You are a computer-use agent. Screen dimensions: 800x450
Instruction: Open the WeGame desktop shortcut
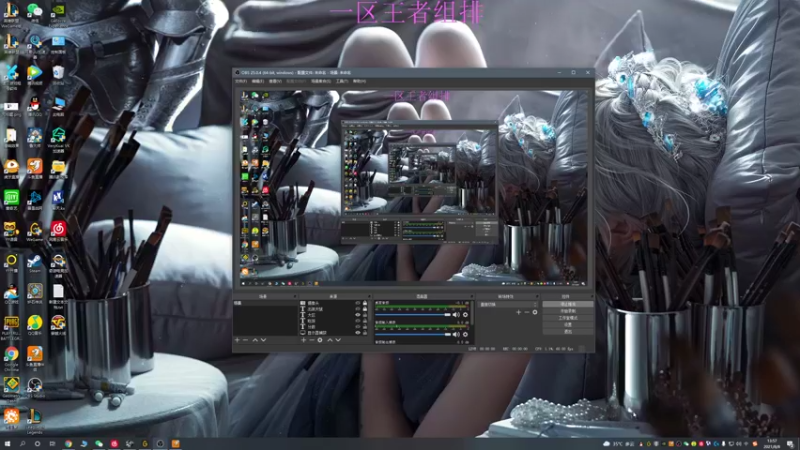[35, 232]
